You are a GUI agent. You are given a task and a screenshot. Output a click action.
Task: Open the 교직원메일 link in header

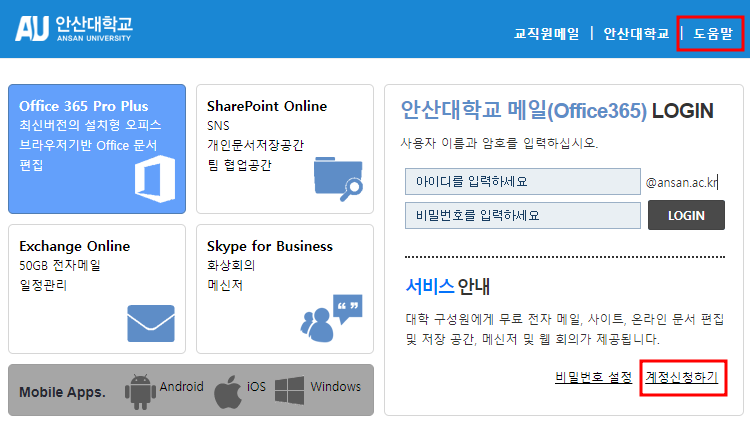click(x=546, y=33)
